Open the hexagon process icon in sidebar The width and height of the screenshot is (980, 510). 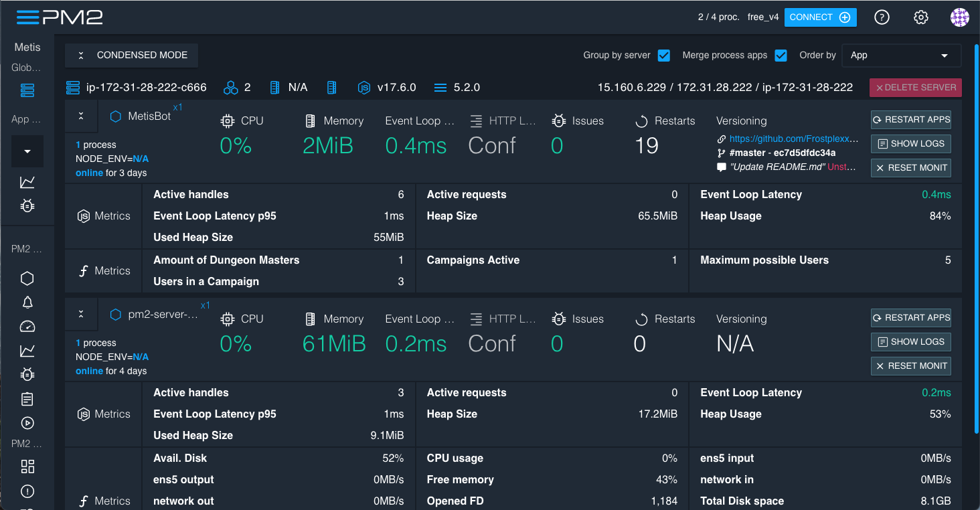click(x=27, y=278)
